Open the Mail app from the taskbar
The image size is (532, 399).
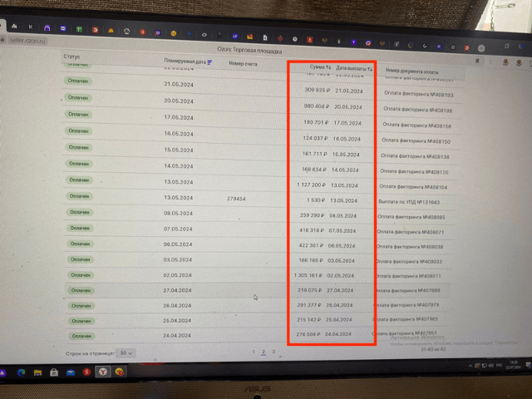71,372
